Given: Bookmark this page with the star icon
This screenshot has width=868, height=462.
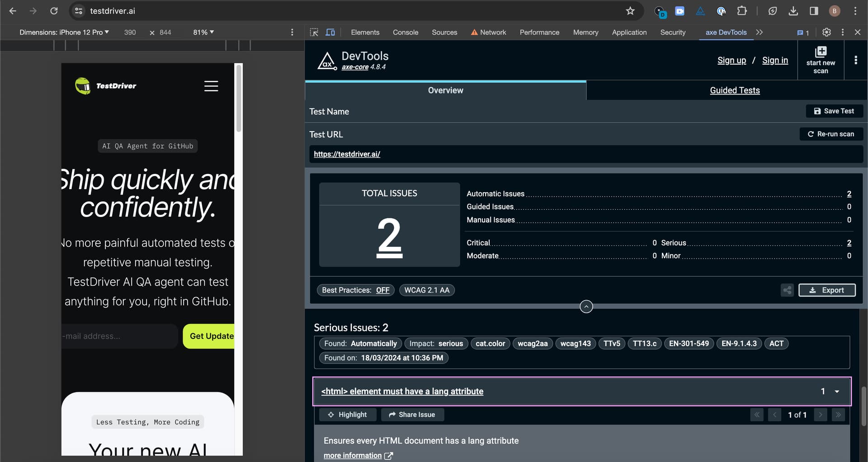Looking at the screenshot, I should pos(630,11).
